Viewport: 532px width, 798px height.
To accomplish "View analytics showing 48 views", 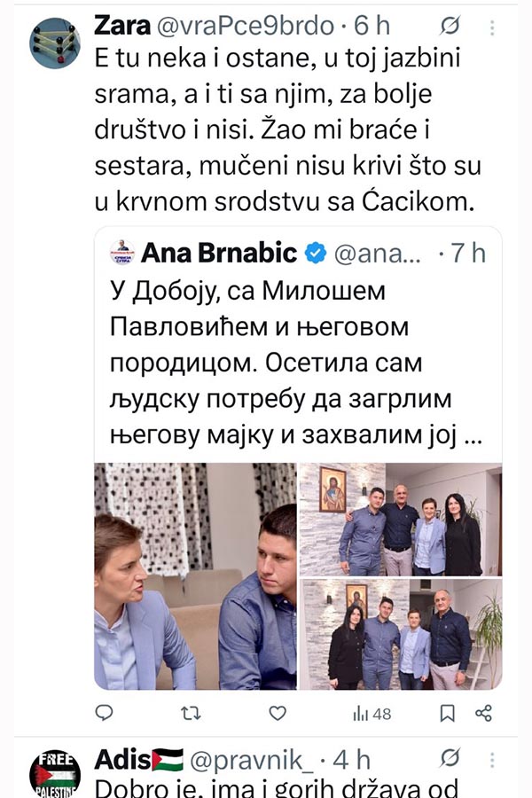I will (x=372, y=714).
